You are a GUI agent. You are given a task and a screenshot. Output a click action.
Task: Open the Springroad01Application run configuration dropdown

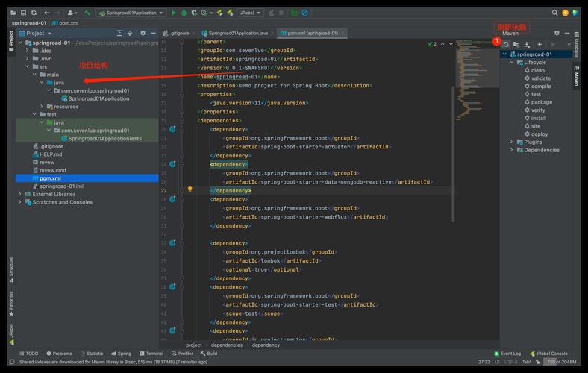(131, 13)
